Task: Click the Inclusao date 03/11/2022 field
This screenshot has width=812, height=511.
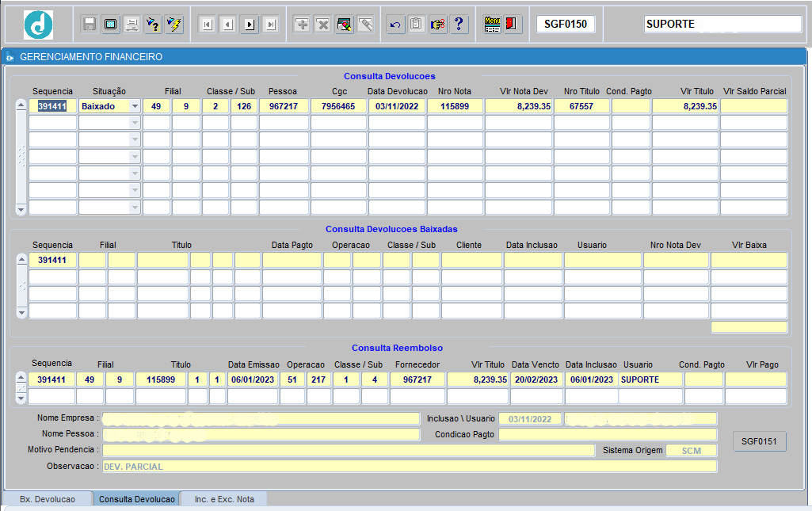Action: click(530, 419)
